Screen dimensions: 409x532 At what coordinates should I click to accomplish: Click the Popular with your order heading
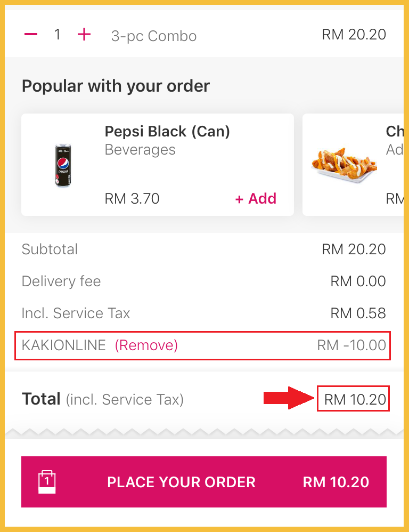click(x=116, y=86)
